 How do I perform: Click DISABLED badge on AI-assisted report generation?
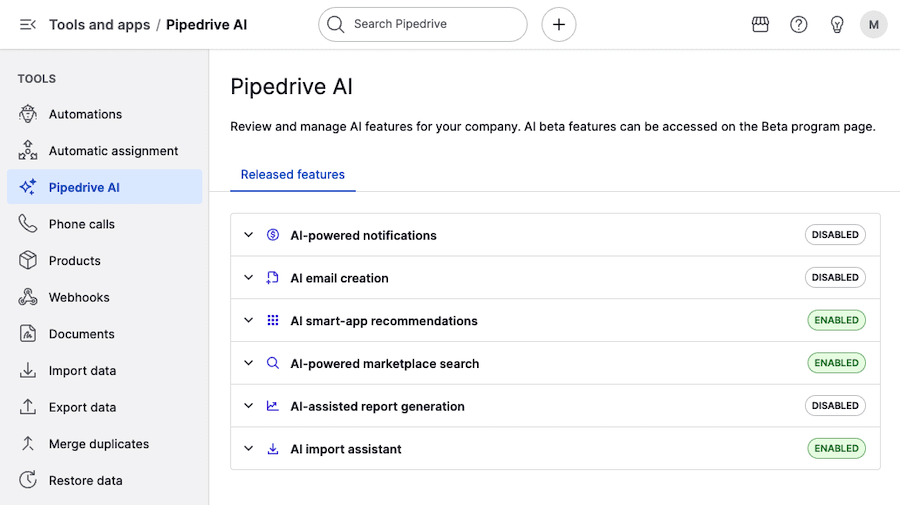[835, 406]
